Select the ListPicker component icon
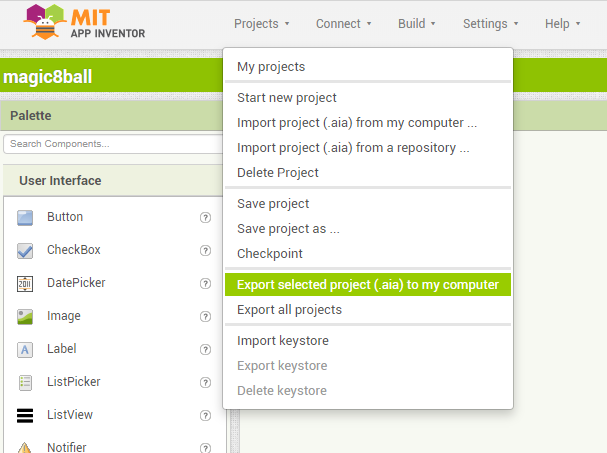The height and width of the screenshot is (453, 607). point(26,382)
